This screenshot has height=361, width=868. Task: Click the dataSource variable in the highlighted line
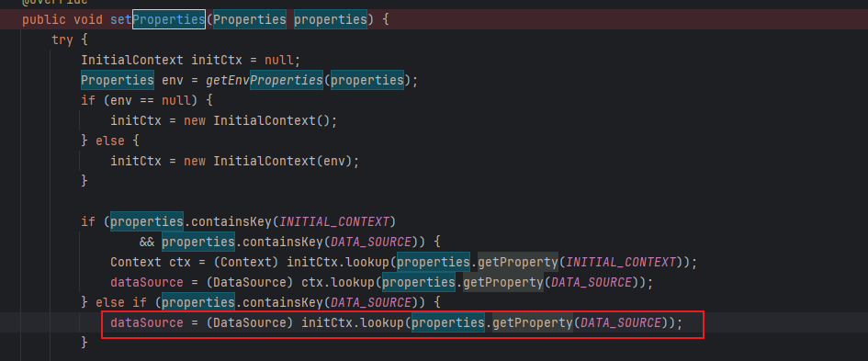tap(147, 322)
